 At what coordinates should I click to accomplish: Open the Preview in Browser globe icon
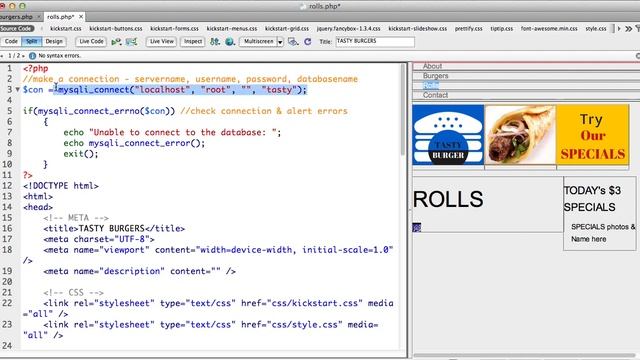point(230,41)
